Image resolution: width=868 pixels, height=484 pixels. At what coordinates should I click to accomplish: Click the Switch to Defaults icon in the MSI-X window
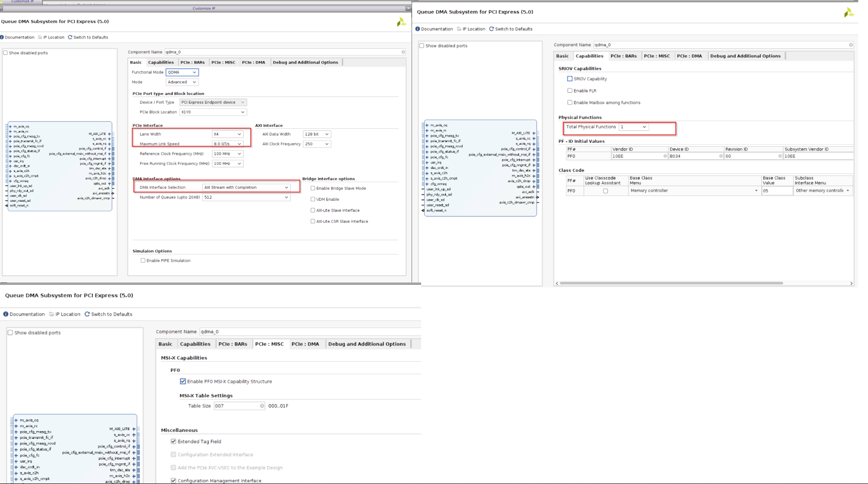point(87,314)
